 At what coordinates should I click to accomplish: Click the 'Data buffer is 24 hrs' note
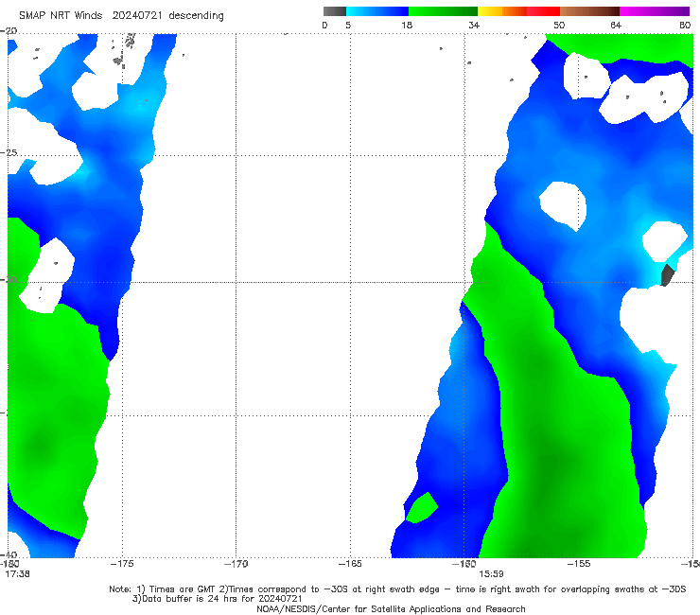(217, 599)
